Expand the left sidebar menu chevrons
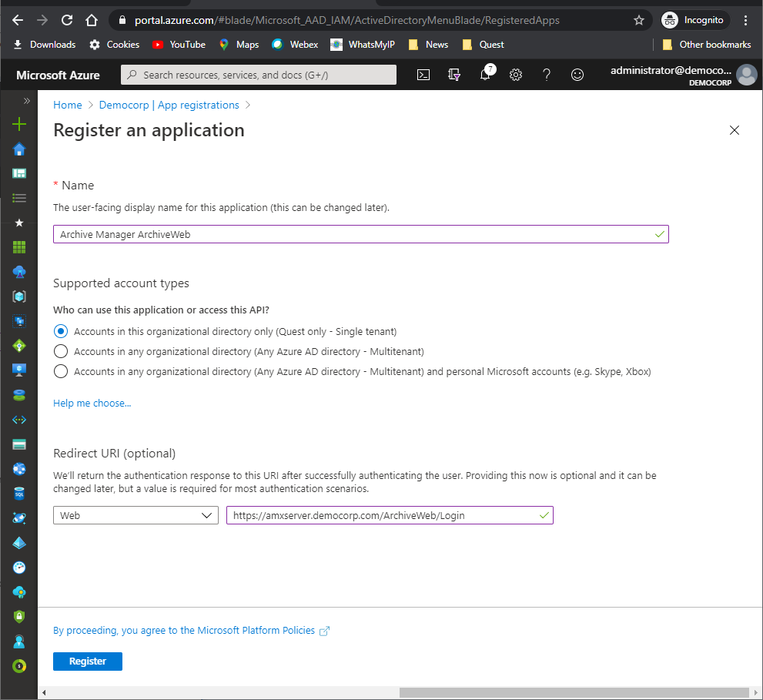The image size is (763, 700). 26,101
